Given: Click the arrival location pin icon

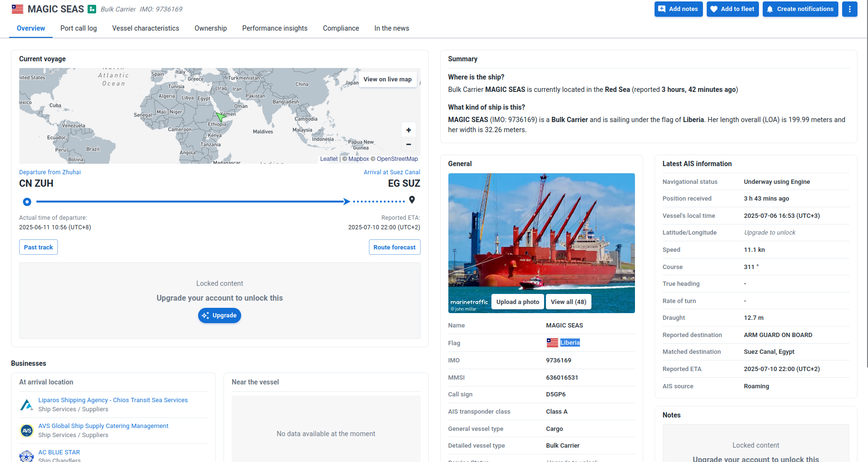Looking at the screenshot, I should point(412,200).
